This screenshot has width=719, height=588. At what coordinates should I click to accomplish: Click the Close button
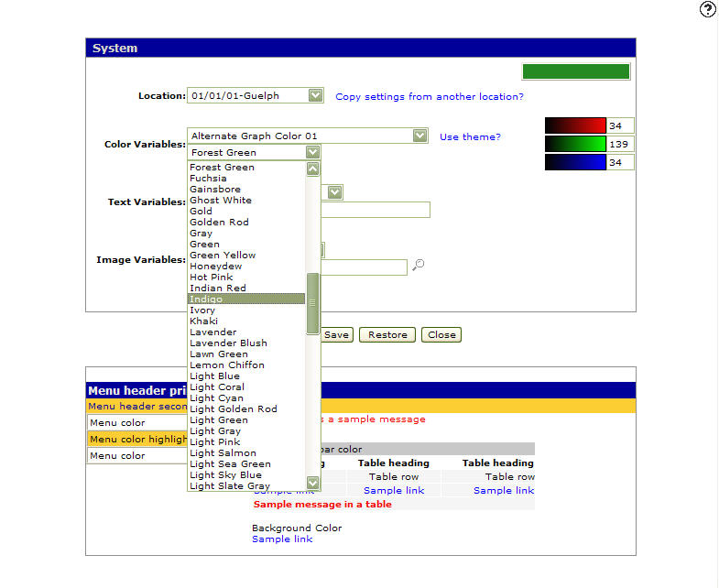[441, 335]
